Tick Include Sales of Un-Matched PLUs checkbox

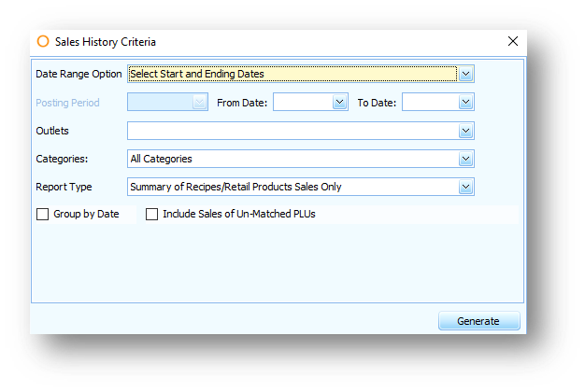[151, 215]
